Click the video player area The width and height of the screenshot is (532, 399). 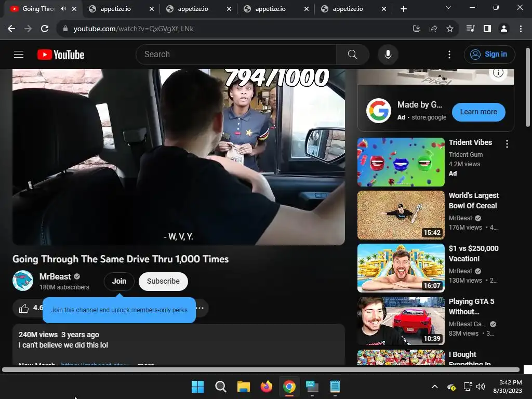click(179, 157)
